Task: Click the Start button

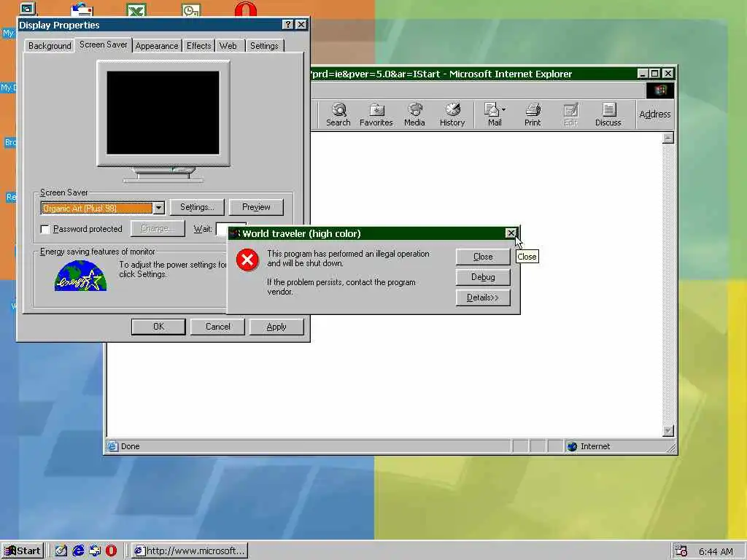Action: (23, 551)
